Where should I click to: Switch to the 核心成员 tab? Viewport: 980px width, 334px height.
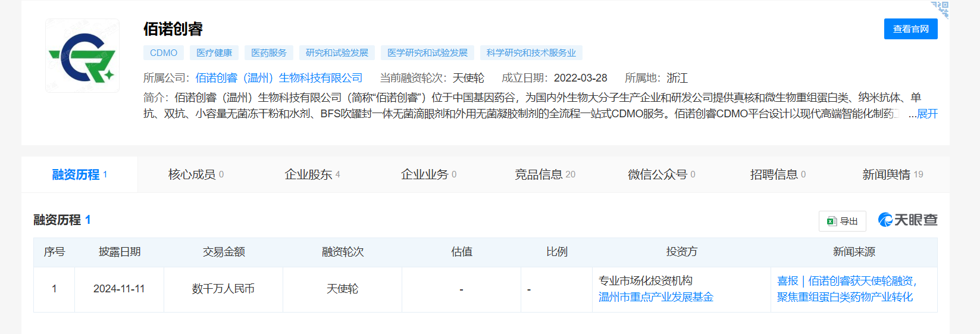point(196,174)
